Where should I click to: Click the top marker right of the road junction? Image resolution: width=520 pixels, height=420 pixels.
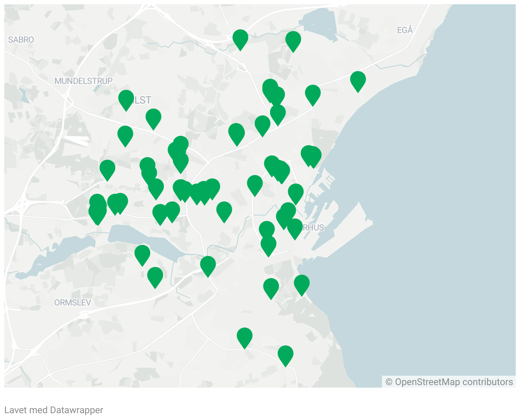[293, 40]
